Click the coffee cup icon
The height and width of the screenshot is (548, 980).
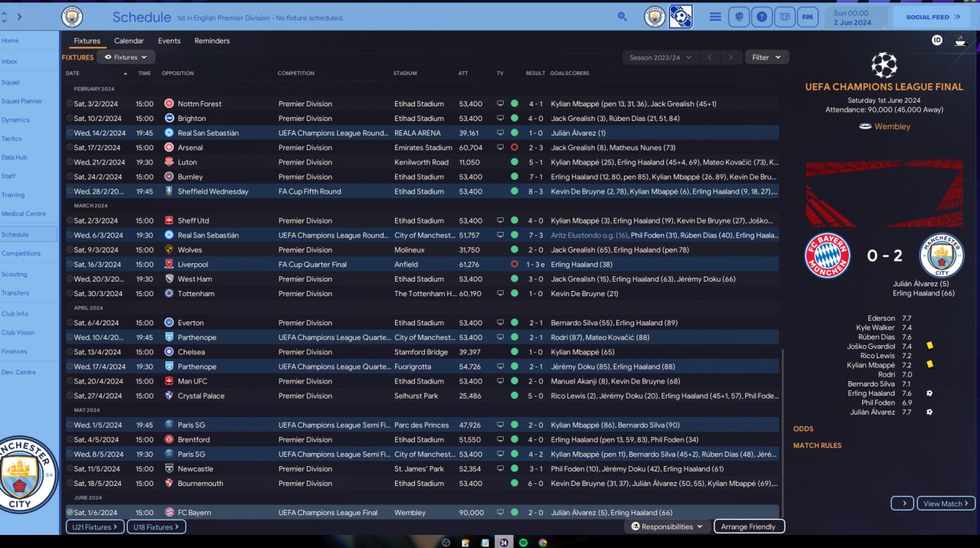coord(960,41)
